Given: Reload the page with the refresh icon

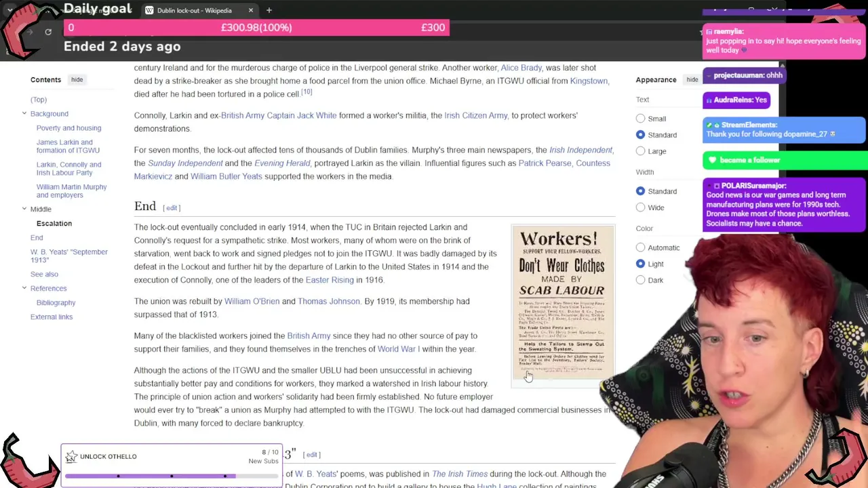Looking at the screenshot, I should (x=48, y=32).
